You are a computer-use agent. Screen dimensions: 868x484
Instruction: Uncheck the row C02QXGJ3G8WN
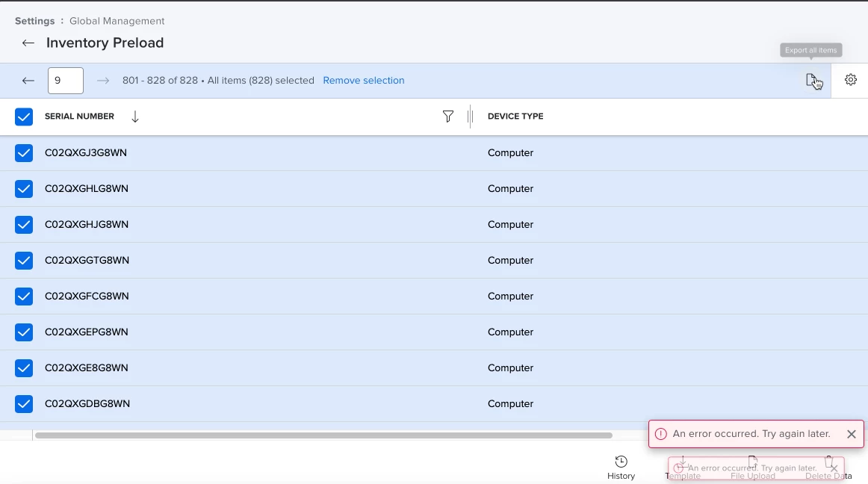click(x=24, y=153)
